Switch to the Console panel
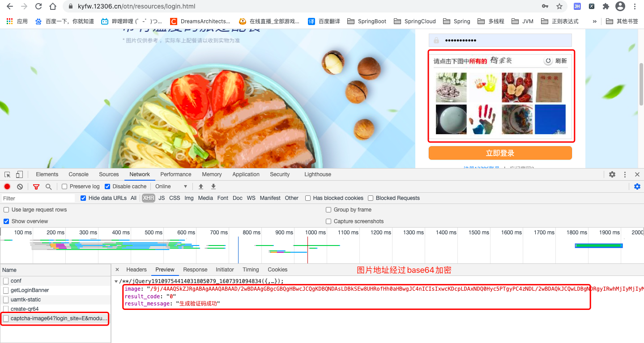 [x=78, y=174]
